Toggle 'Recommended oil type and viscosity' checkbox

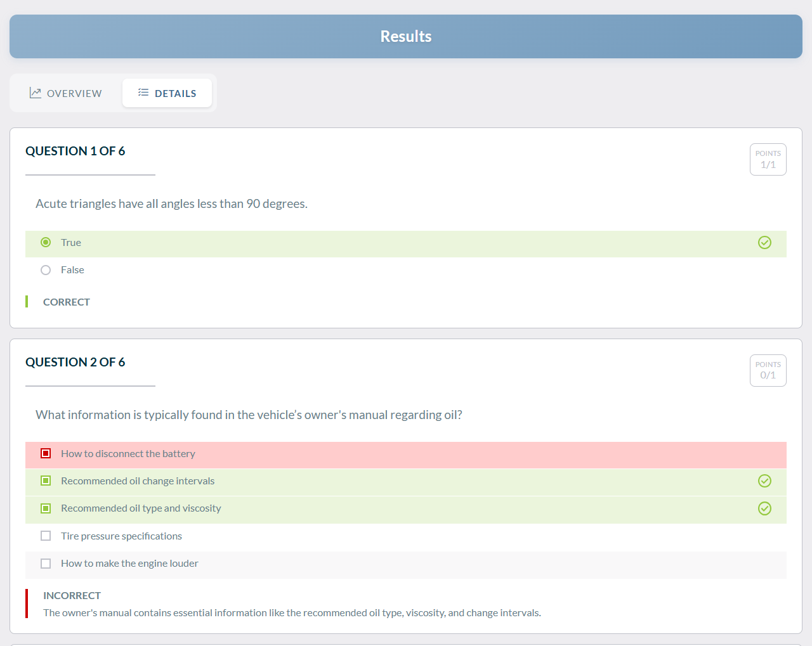click(46, 508)
